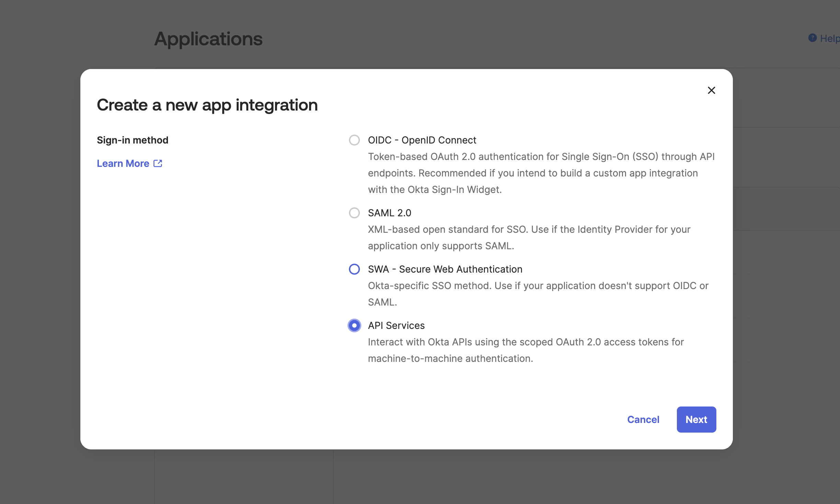Click the Create a new app integration title
Screen dimensions: 840x504
click(x=207, y=105)
